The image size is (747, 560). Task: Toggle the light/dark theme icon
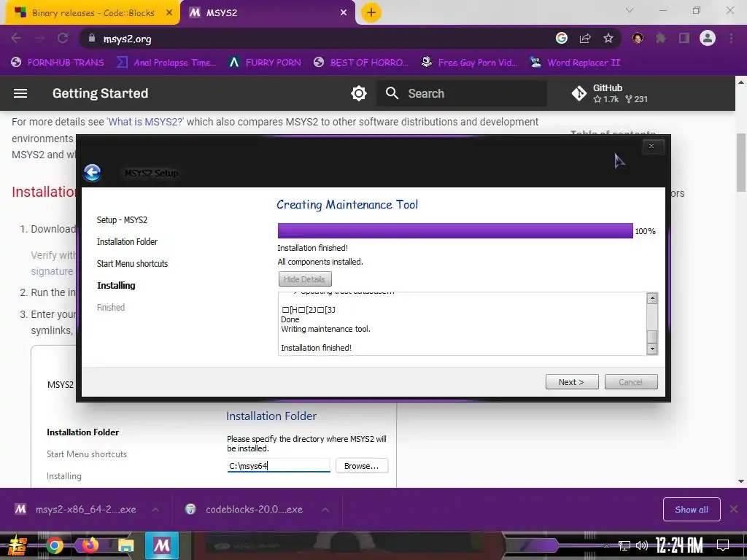[359, 93]
